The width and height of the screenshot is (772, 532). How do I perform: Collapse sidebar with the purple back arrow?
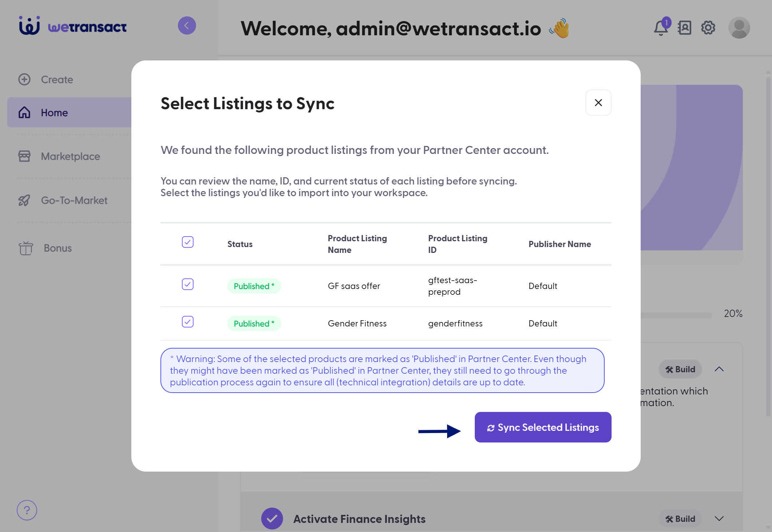click(187, 25)
